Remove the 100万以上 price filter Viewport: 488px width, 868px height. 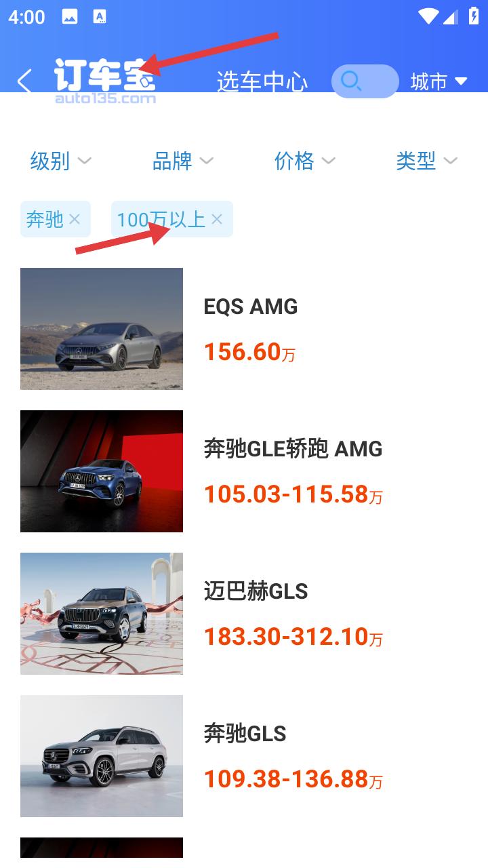pos(217,219)
